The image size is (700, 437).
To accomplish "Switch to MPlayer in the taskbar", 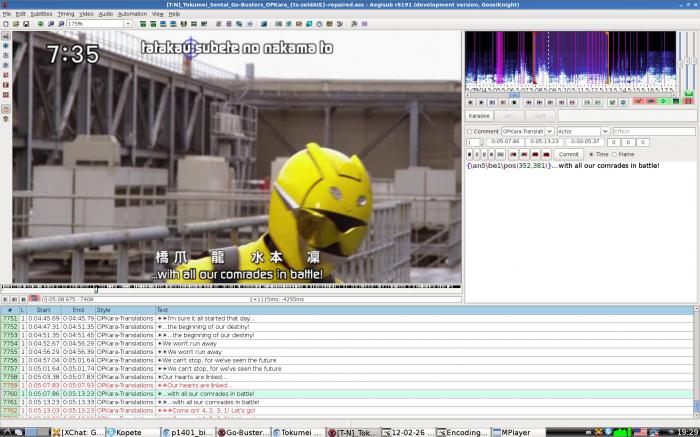I will tap(515, 432).
